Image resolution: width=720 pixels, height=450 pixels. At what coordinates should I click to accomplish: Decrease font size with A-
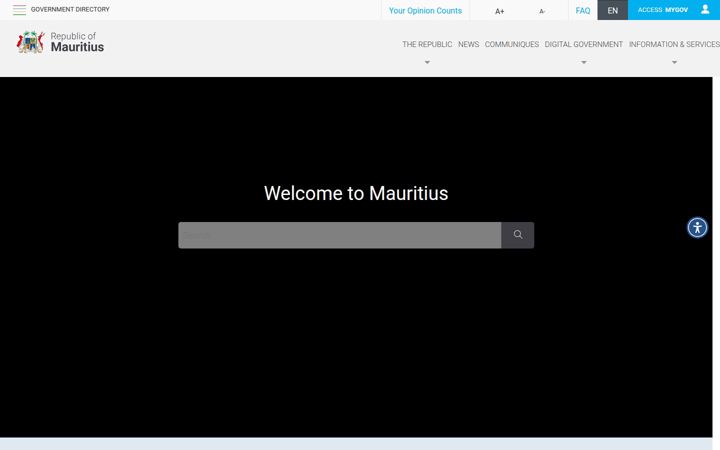click(x=542, y=11)
